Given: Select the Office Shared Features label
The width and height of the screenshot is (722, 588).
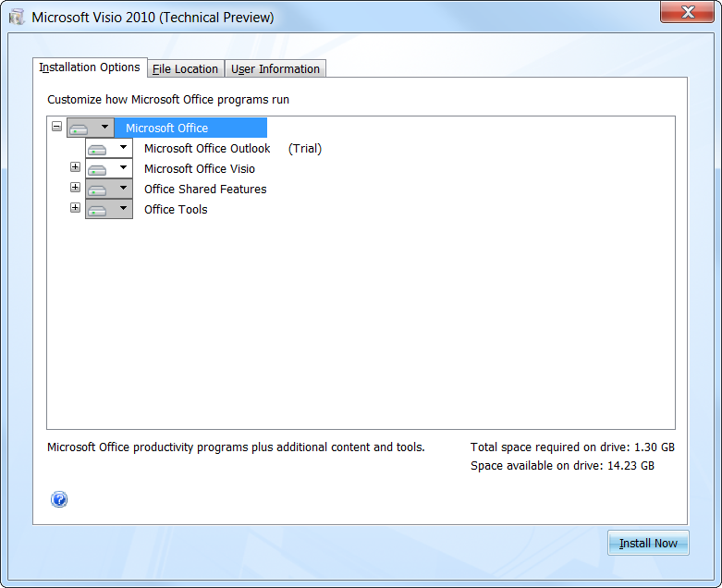Looking at the screenshot, I should (x=205, y=190).
